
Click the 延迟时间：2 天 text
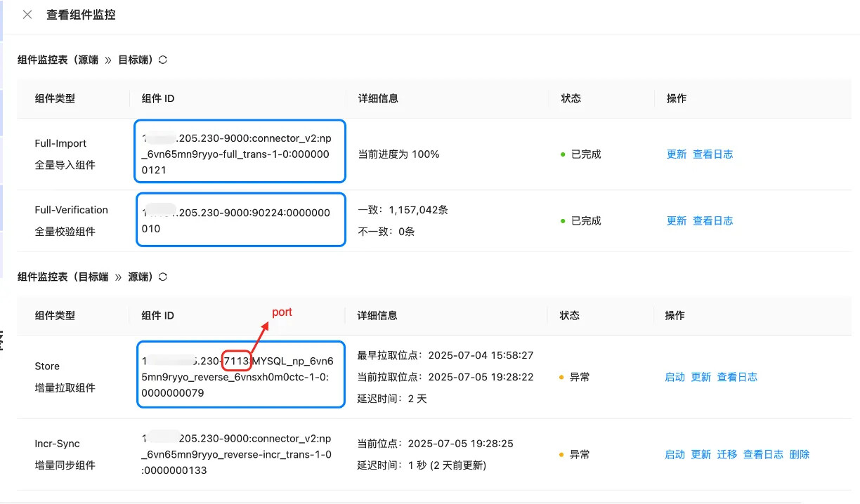[x=392, y=399]
